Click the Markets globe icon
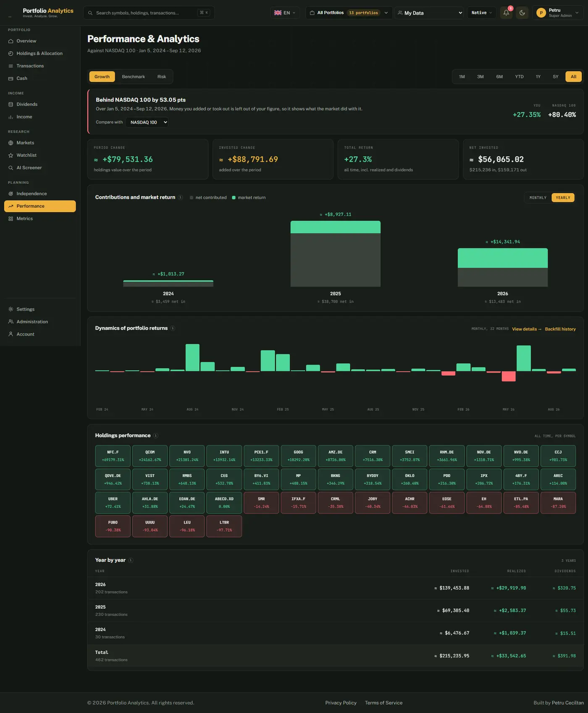Viewport: 588px width, 713px height. coord(11,143)
